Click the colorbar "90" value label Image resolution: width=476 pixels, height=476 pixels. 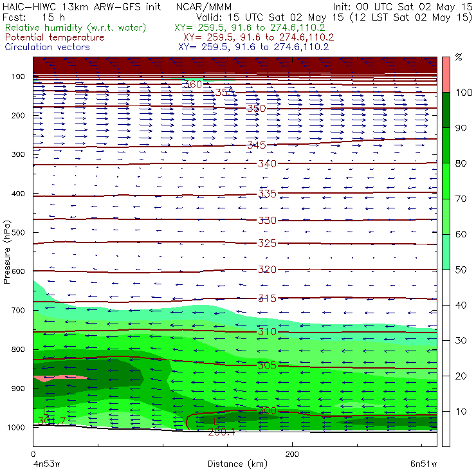[x=461, y=128]
